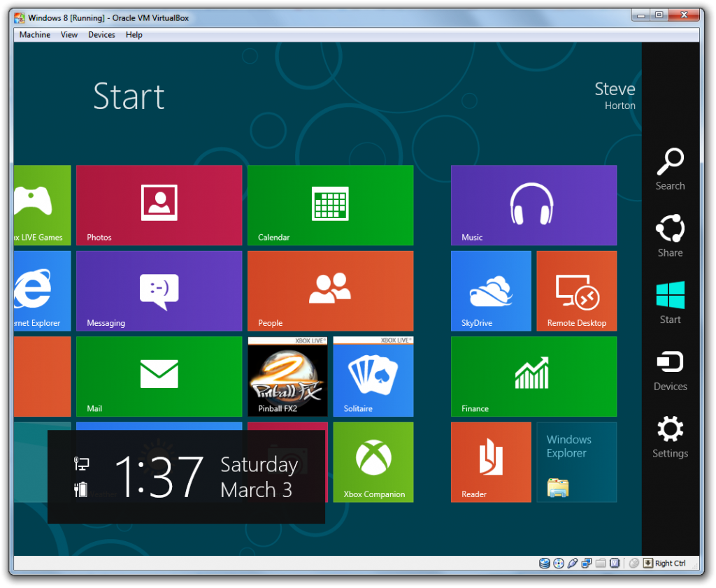Open the Pinball FX2 game tile
Viewport: 716px width, 588px height.
tap(287, 376)
